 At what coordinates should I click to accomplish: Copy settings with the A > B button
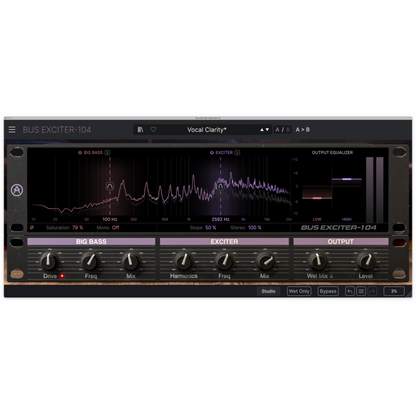tap(303, 129)
